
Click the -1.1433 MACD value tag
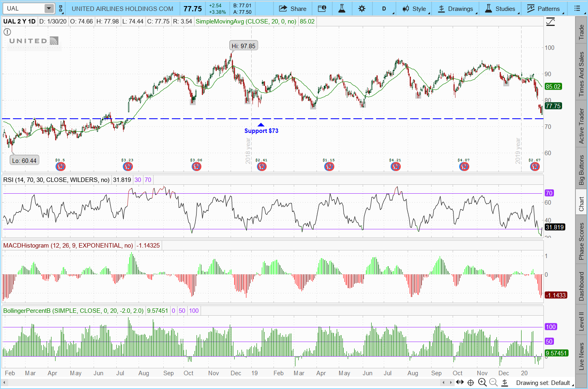[x=556, y=295]
